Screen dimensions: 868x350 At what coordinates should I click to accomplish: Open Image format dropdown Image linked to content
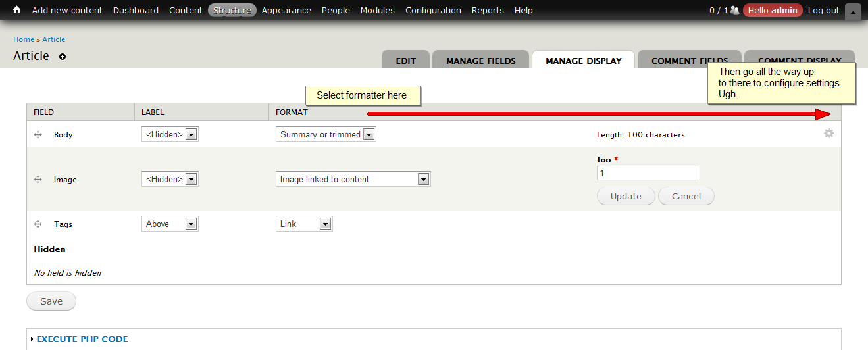click(x=353, y=179)
